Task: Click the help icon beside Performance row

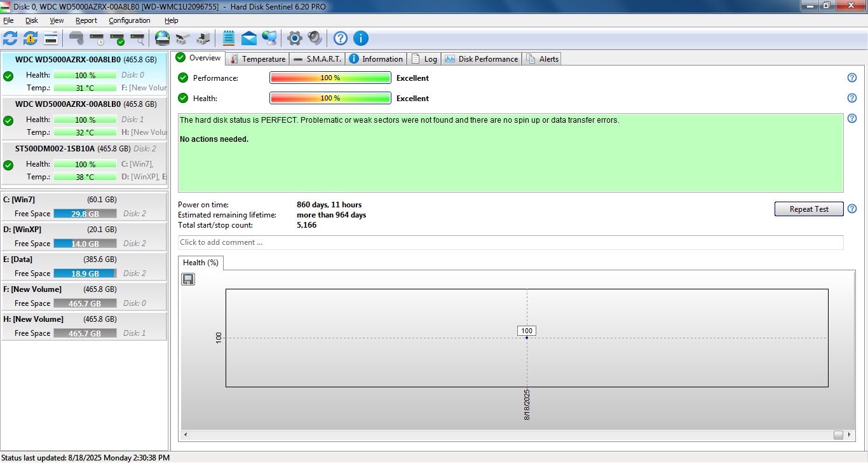Action: [x=852, y=78]
